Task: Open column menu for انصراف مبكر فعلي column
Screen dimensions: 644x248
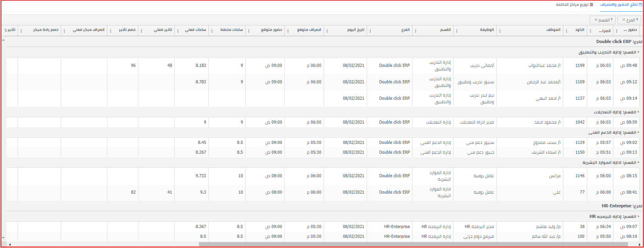Action: [x=64, y=31]
